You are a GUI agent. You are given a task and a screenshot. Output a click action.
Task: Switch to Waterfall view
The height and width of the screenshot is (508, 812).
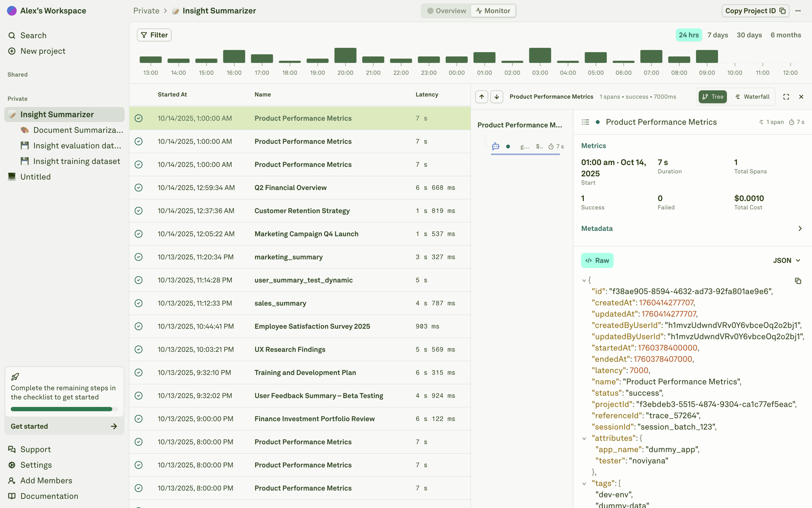[752, 97]
